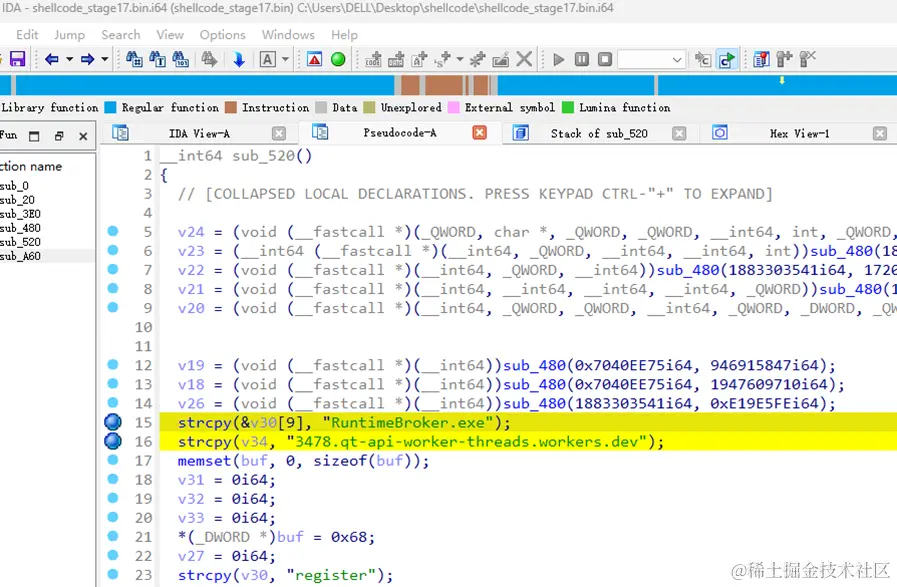Open the Search menu

coord(121,35)
